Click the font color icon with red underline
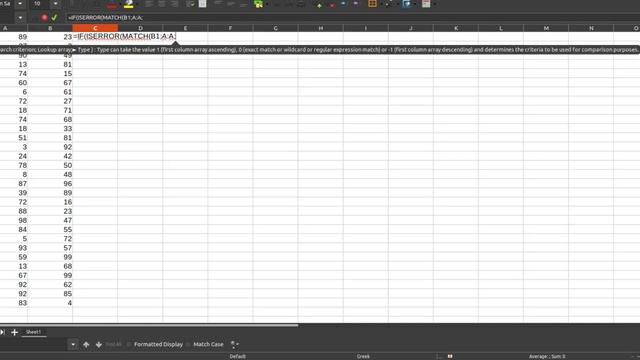This screenshot has height=360, width=640. coord(112,5)
